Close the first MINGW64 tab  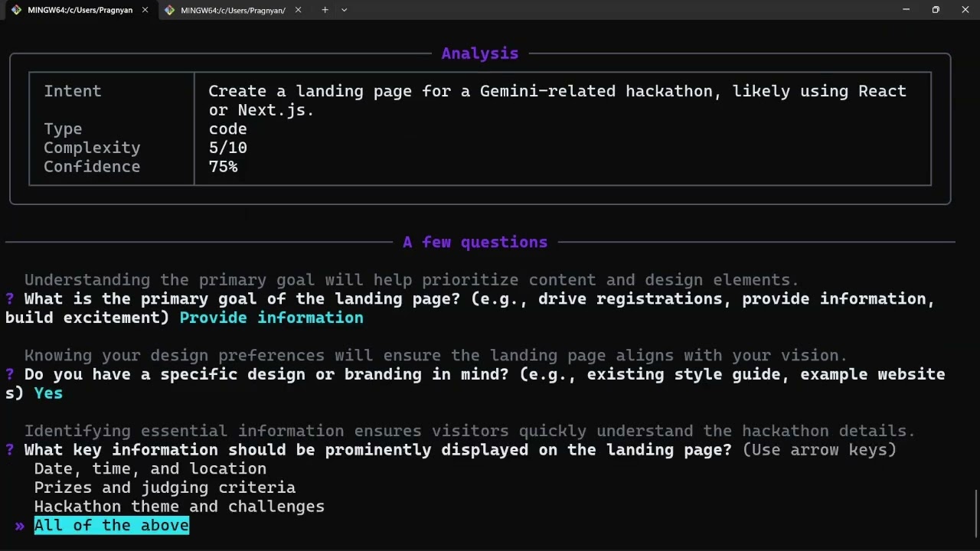point(145,10)
